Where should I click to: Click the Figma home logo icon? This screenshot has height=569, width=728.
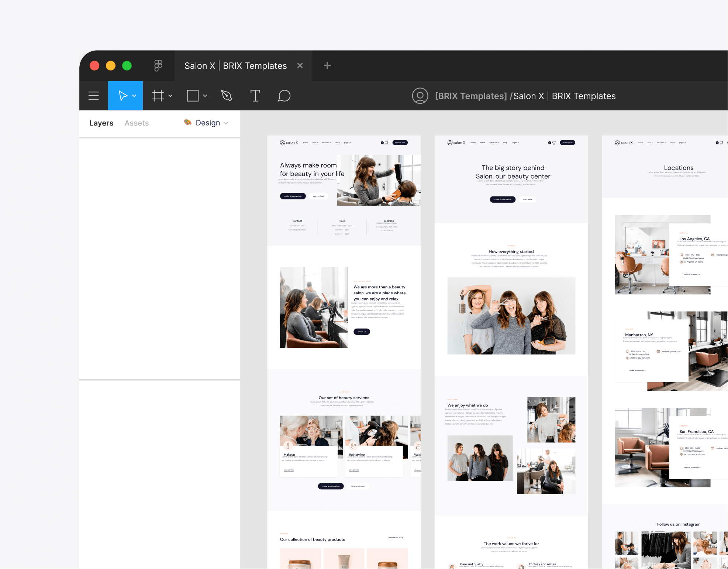click(158, 66)
